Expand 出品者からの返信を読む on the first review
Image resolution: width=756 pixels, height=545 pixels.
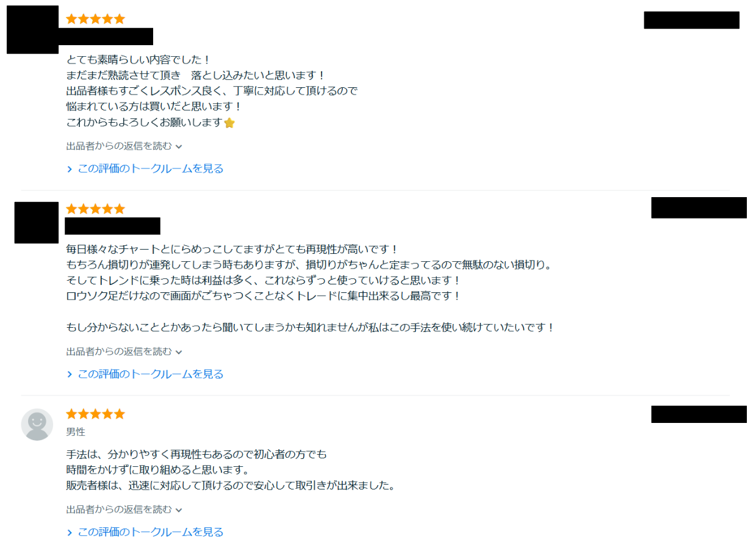click(x=124, y=146)
